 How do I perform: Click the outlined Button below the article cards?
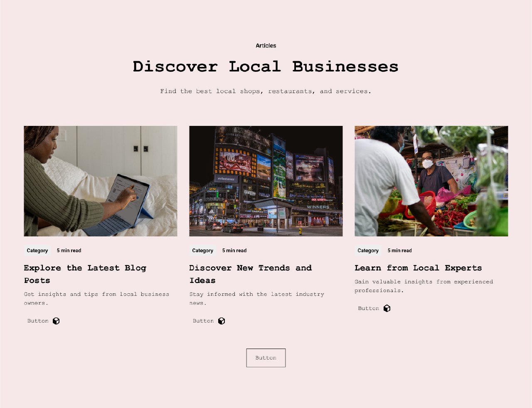tap(266, 358)
